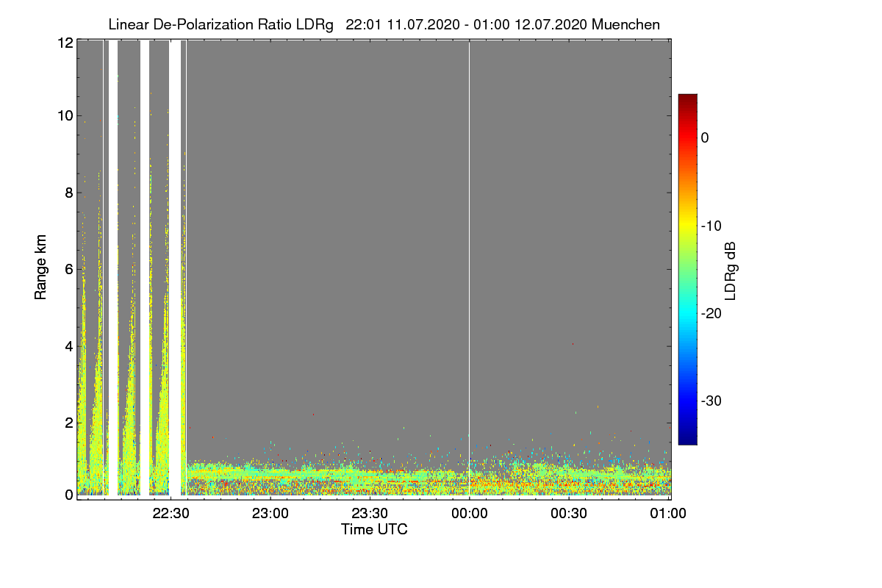
Task: Click the 'Range km' y-axis label
Action: pyautogui.click(x=41, y=267)
